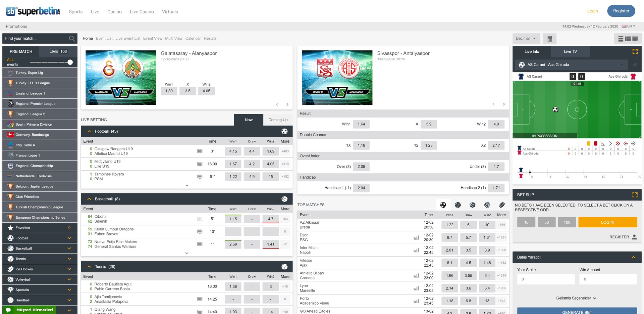Image resolution: width=644 pixels, height=314 pixels.
Task: Select basketball icon in Top Matches
Action: (x=472, y=205)
